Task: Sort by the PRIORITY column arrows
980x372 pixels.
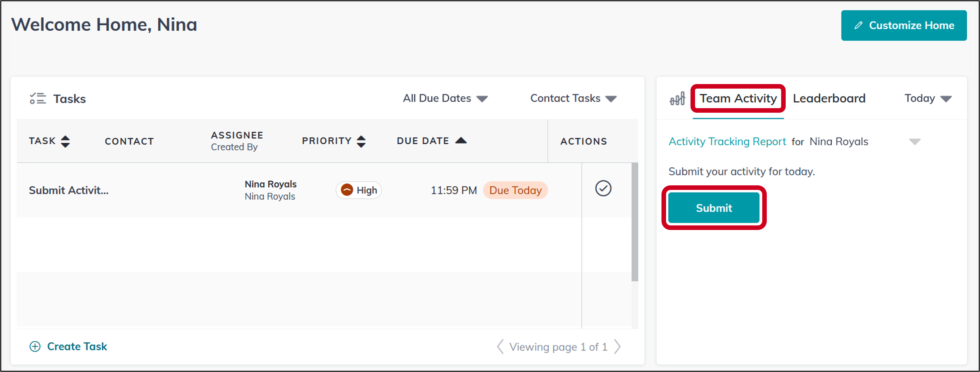Action: coord(361,141)
